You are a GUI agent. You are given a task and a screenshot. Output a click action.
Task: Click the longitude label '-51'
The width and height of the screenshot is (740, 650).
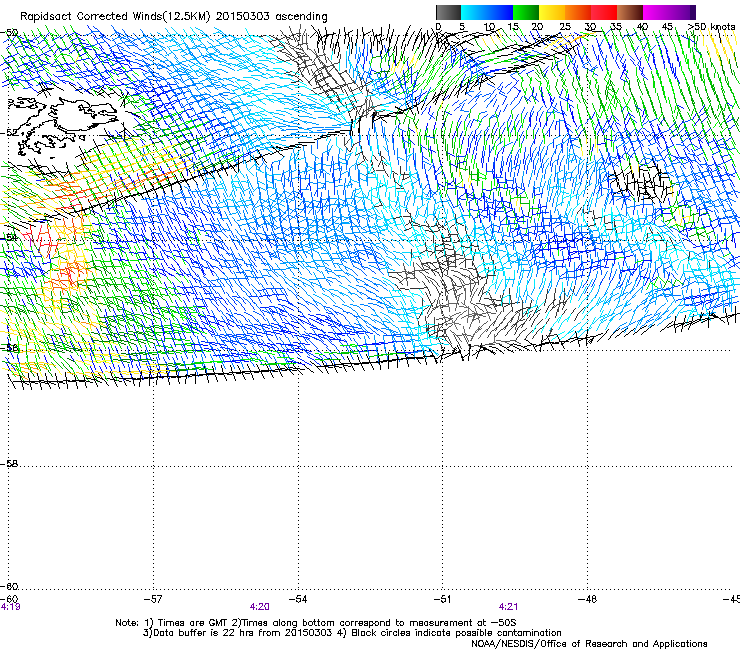click(x=442, y=599)
